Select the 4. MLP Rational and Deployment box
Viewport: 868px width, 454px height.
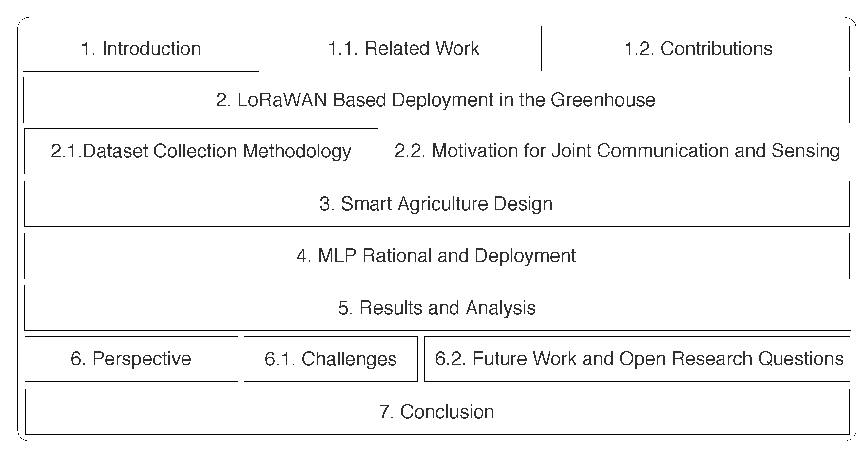[436, 256]
